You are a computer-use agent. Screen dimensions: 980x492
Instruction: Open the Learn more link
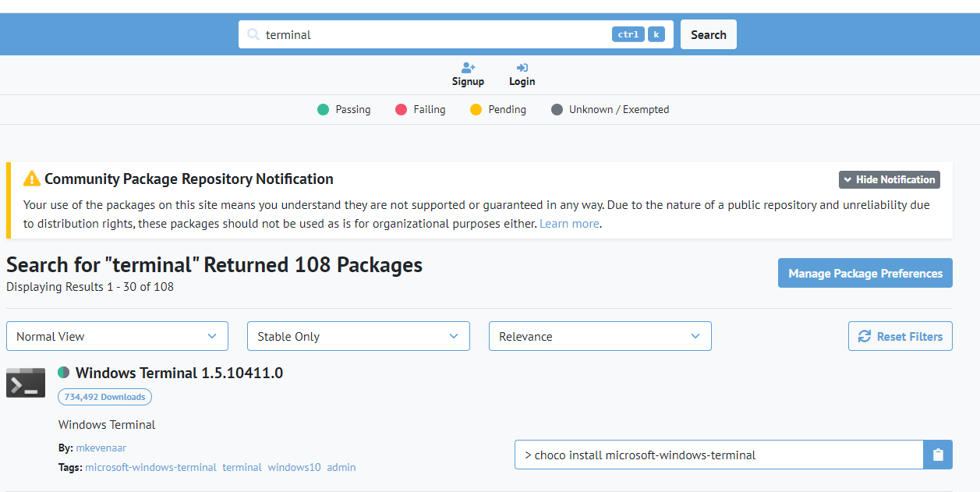coord(569,224)
